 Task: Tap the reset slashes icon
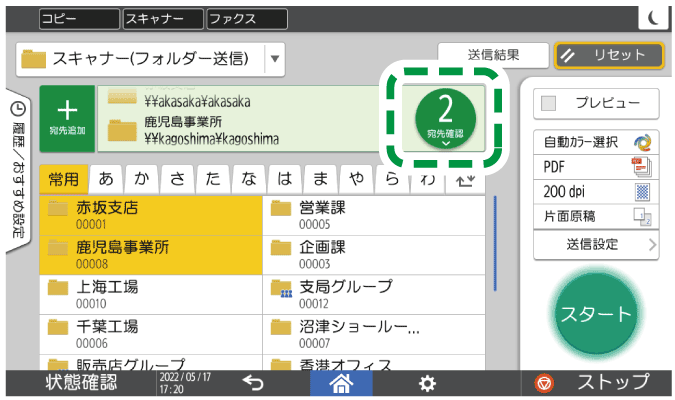click(568, 55)
